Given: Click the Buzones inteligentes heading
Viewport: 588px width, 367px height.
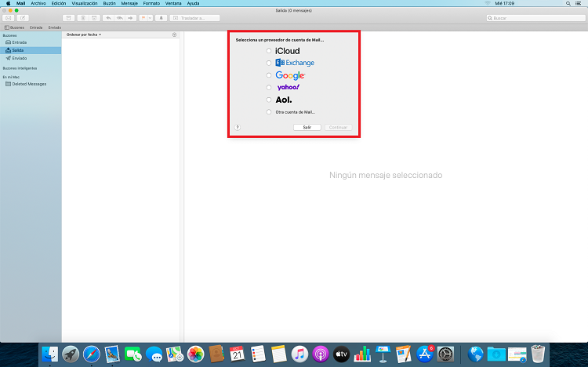Looking at the screenshot, I should point(20,68).
